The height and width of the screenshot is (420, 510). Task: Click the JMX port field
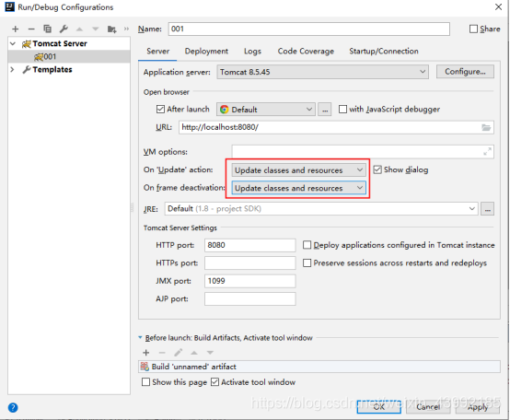pyautogui.click(x=250, y=281)
